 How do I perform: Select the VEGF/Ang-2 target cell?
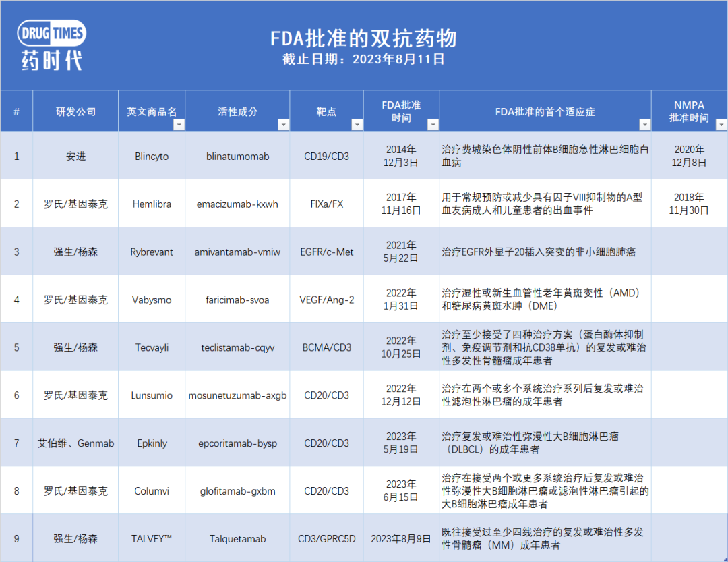coord(326,300)
